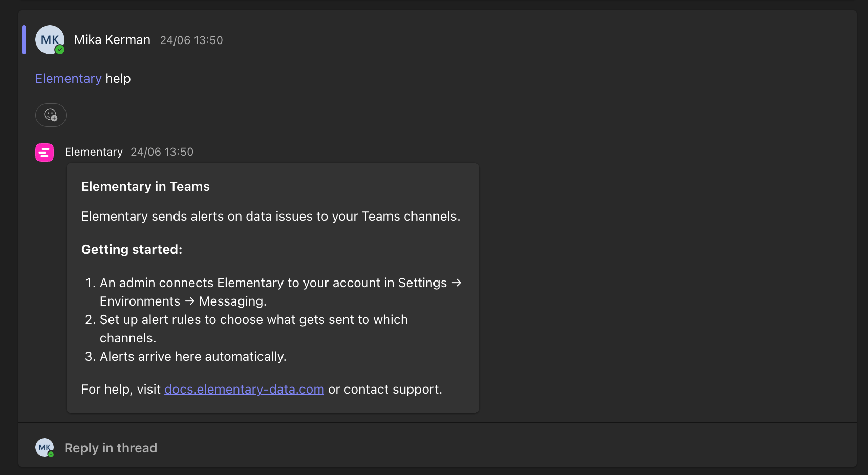Click the Getting started heading in card
This screenshot has width=868, height=475.
click(x=132, y=249)
